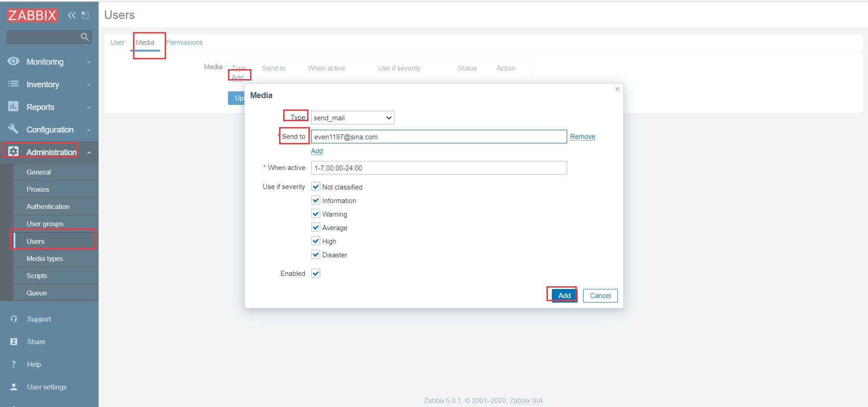Image resolution: width=868 pixels, height=407 pixels.
Task: Open Share in the sidebar
Action: (36, 342)
